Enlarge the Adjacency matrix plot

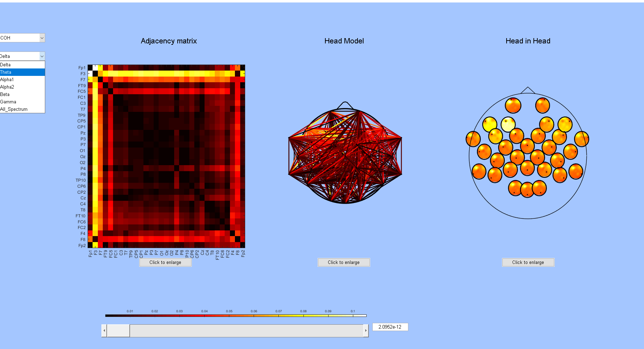(165, 262)
